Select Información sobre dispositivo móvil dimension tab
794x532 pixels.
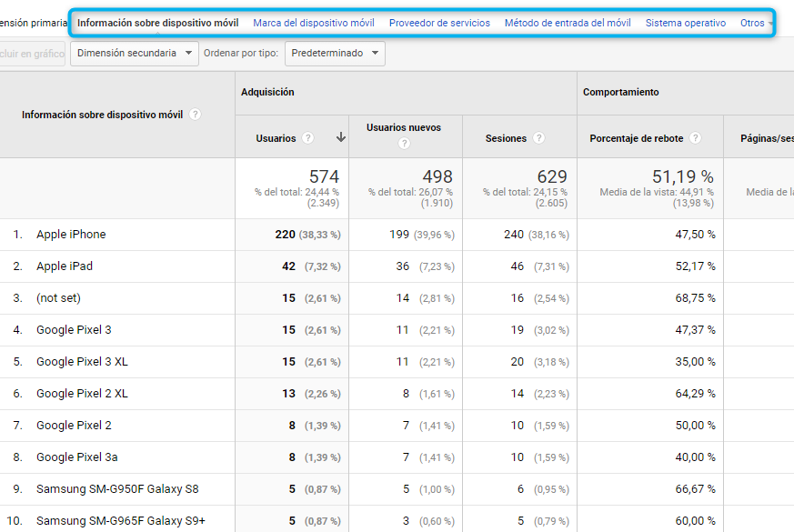coord(157,23)
